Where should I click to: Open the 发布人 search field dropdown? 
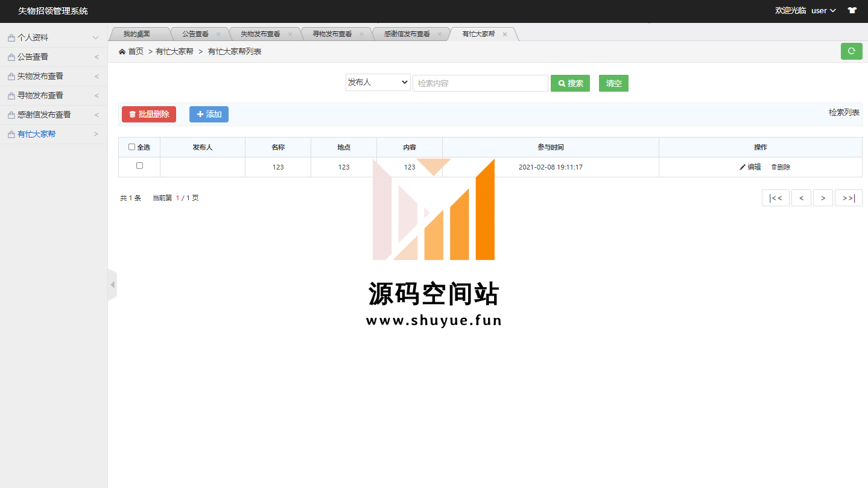pyautogui.click(x=378, y=83)
